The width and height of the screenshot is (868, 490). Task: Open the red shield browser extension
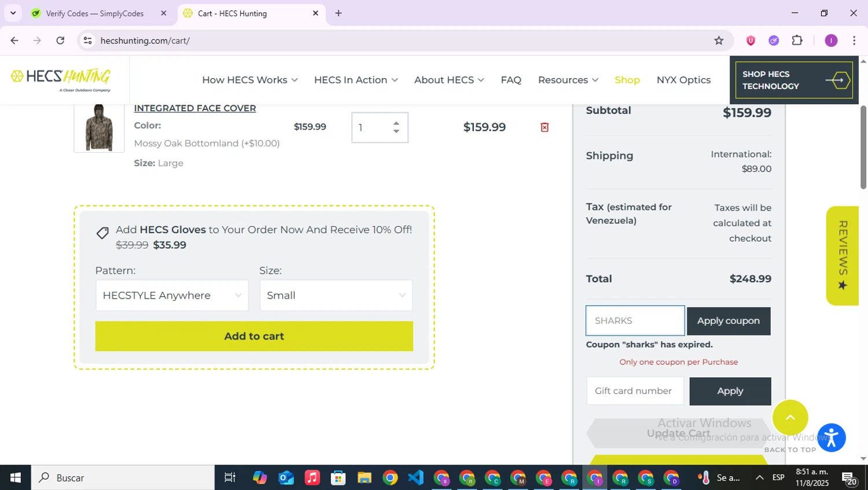click(x=751, y=40)
